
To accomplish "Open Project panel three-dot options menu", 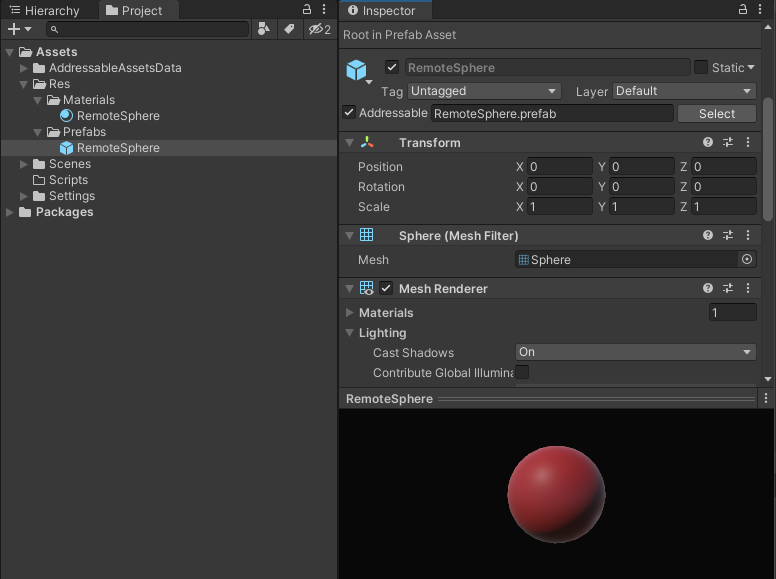I will tap(324, 9).
